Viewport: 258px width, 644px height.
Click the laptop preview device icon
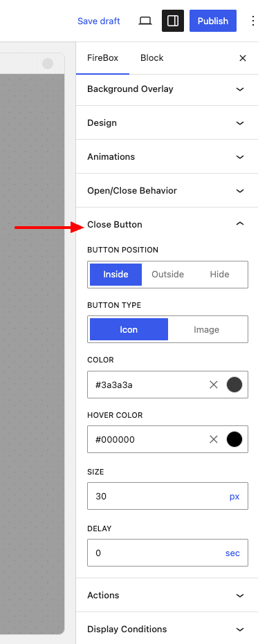point(145,21)
